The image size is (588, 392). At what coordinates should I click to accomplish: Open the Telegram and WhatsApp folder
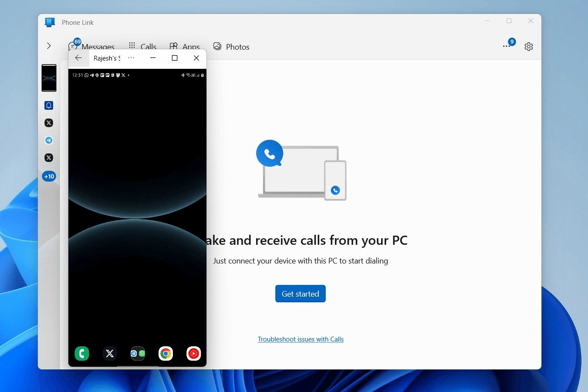click(138, 353)
